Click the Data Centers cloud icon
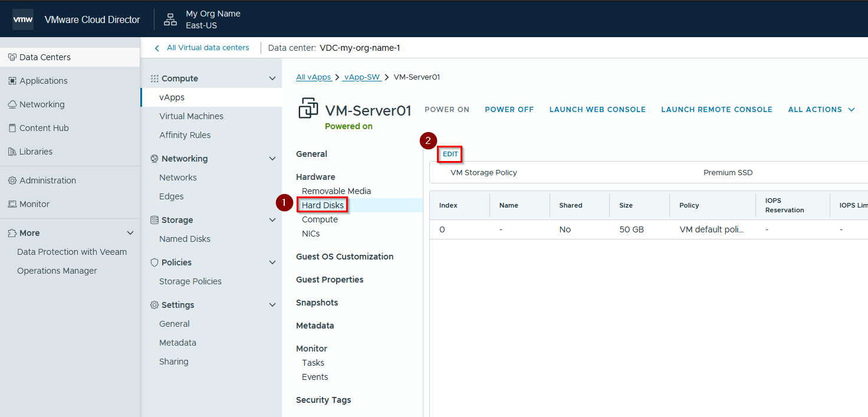 coord(12,57)
